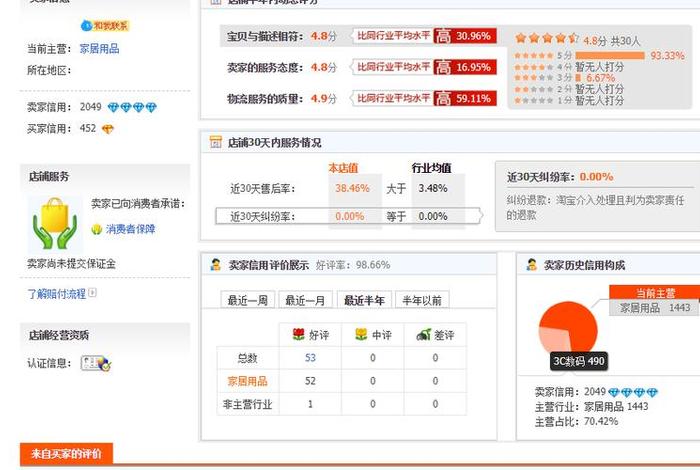The height and width of the screenshot is (470, 700).
Task: Open the 来自买家的评价 tab
Action: pyautogui.click(x=66, y=454)
